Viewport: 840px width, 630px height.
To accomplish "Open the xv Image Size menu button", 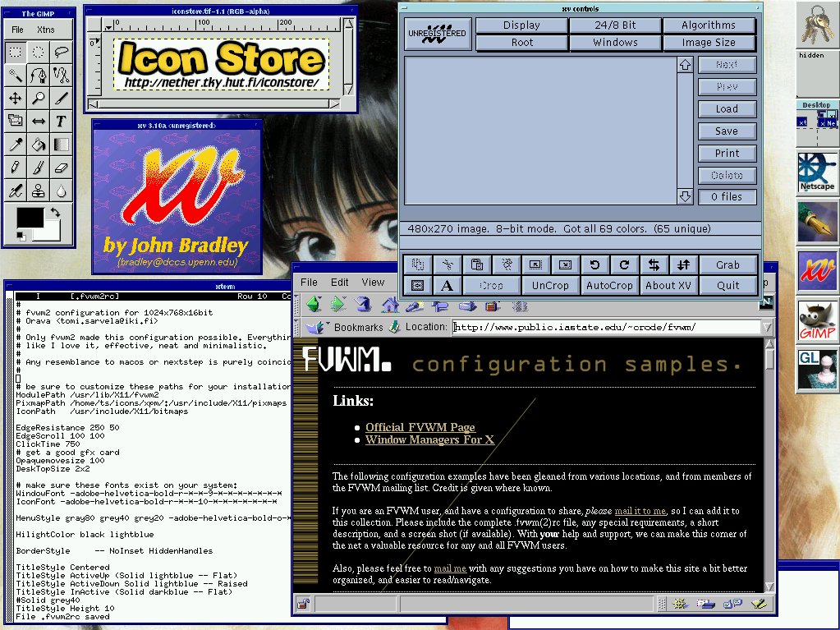I will [x=709, y=43].
